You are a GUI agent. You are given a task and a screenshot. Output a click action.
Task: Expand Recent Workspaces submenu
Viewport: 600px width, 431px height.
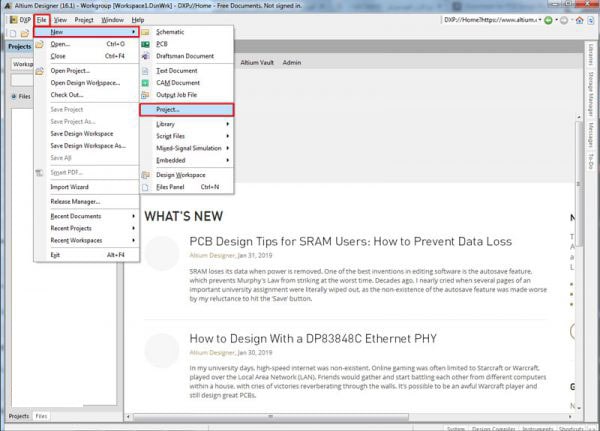pos(87,240)
